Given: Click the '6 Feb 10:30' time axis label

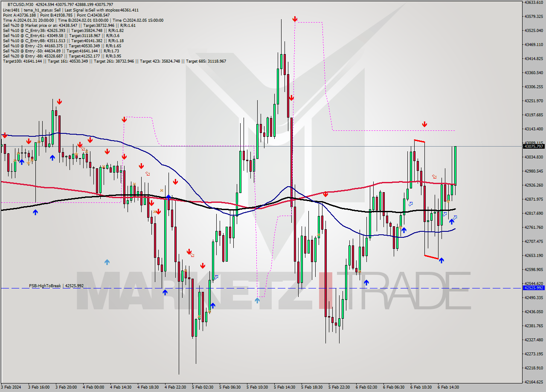Looking at the screenshot, I should [x=421, y=387].
